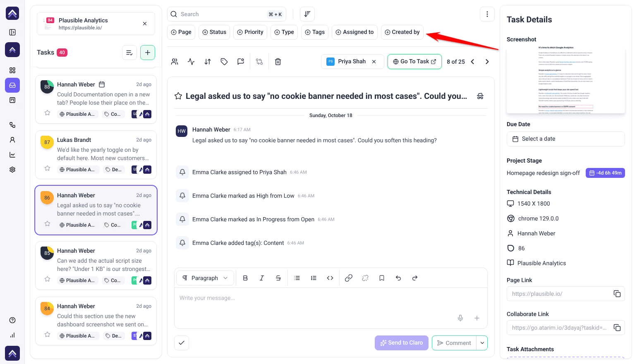The height and width of the screenshot is (364, 637).
Task: Close the Plausible Analytics site card
Action: coord(145,24)
